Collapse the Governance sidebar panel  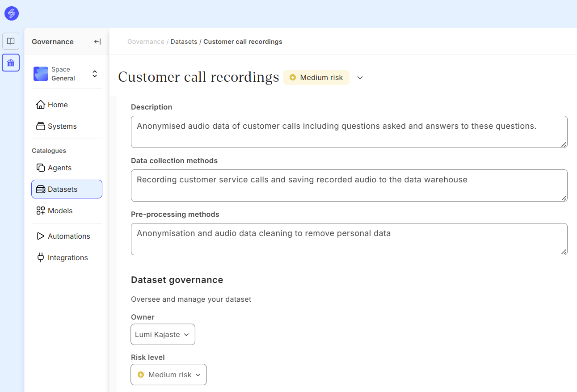coord(97,42)
